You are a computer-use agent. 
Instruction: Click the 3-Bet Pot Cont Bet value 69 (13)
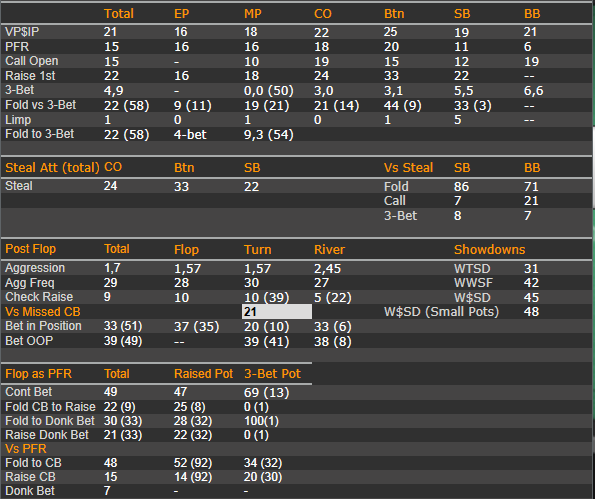click(266, 393)
